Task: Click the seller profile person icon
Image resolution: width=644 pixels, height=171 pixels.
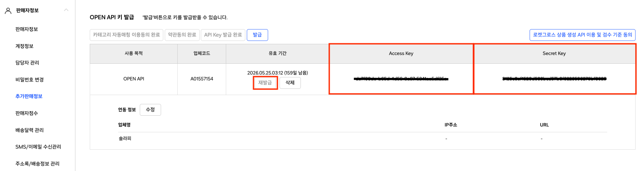Action: pos(8,11)
